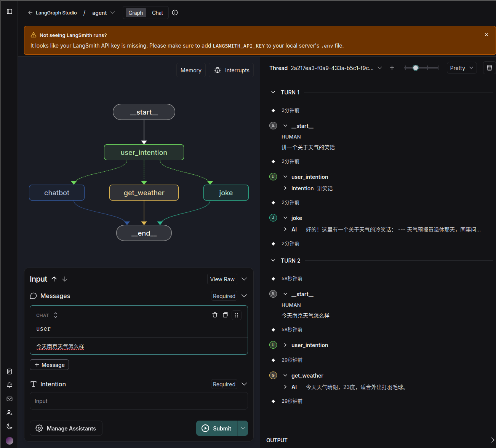
Task: Copy the chat message with duplicate icon
Action: 226,315
